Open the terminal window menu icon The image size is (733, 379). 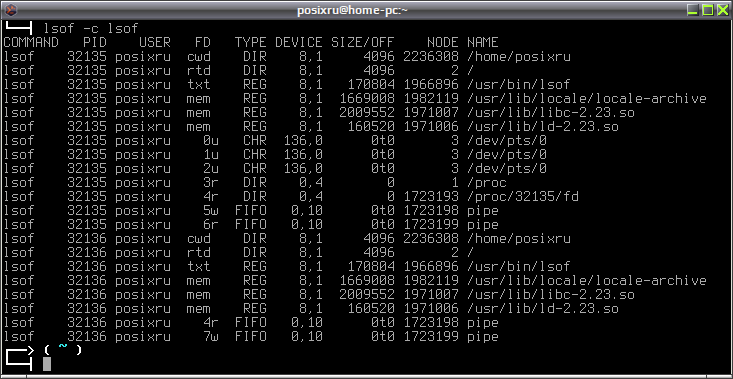pos(11,9)
